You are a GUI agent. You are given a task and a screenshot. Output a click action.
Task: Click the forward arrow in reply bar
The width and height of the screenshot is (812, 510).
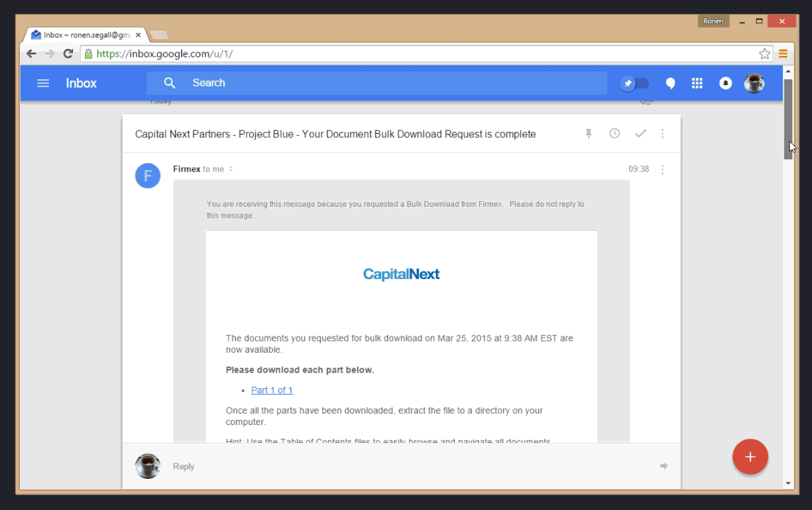(664, 466)
